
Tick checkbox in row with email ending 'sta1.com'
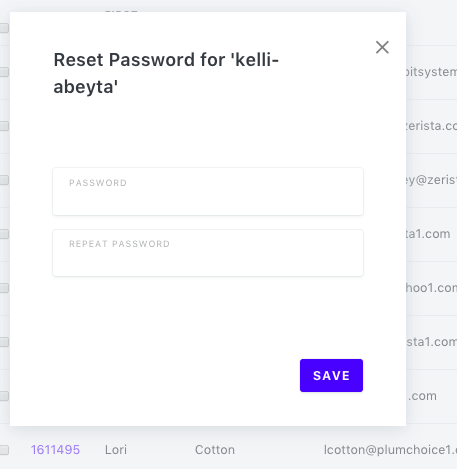pyautogui.click(x=4, y=342)
